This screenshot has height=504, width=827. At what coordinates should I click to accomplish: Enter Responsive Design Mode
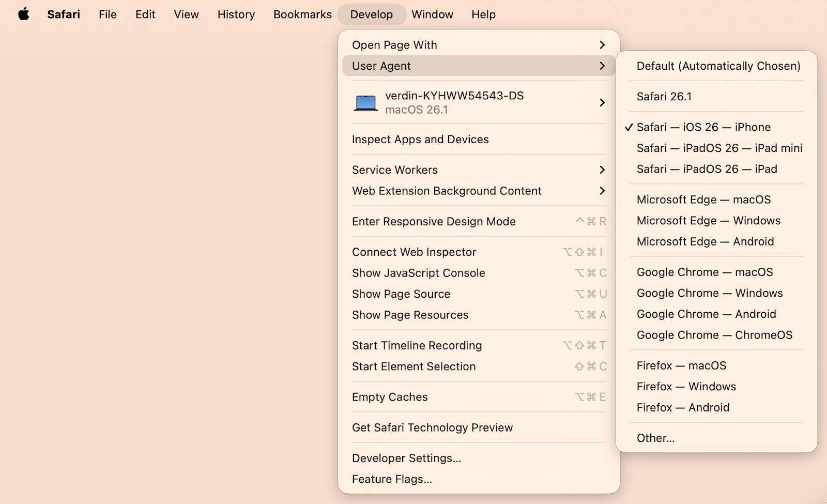coord(434,222)
